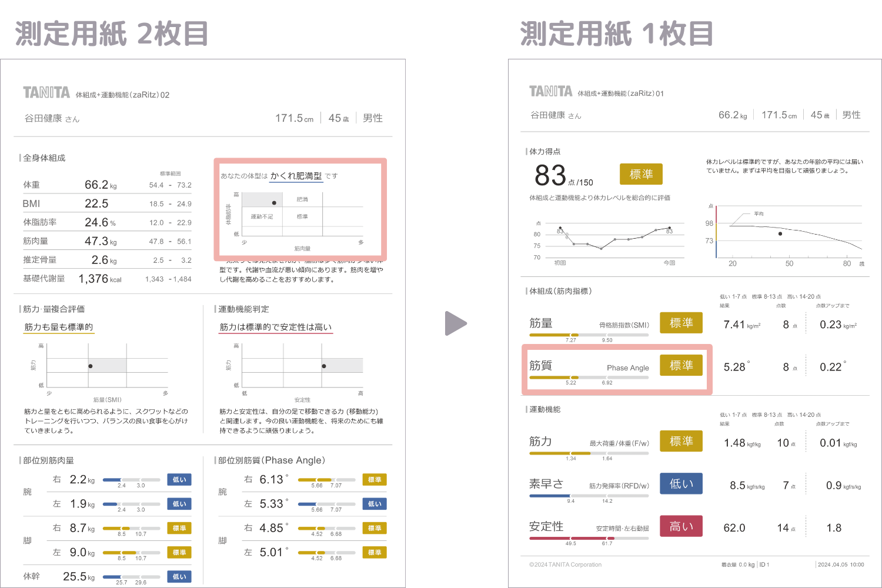Click the TANITA logo on sheet 1
The width and height of the screenshot is (882, 588).
[550, 91]
